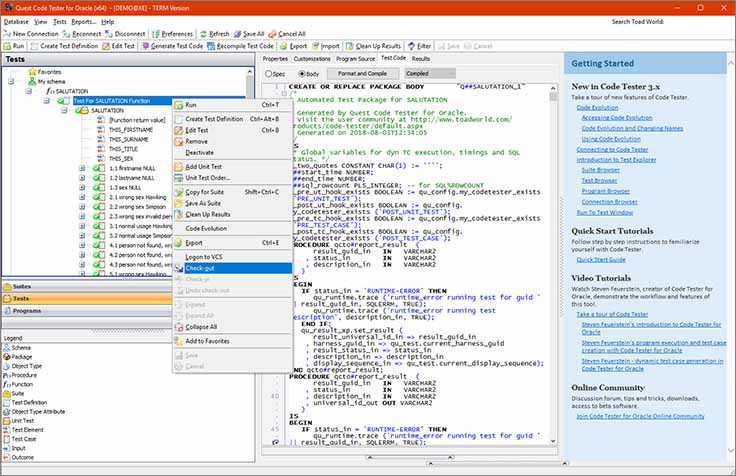Expand the 1.2 lastname NULL test case
736x476 pixels.
(x=82, y=178)
